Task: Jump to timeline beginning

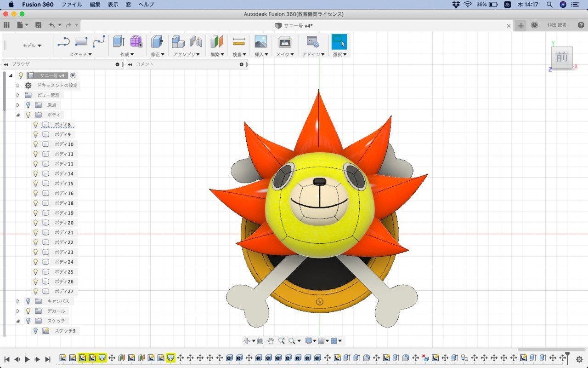Action: [x=7, y=359]
